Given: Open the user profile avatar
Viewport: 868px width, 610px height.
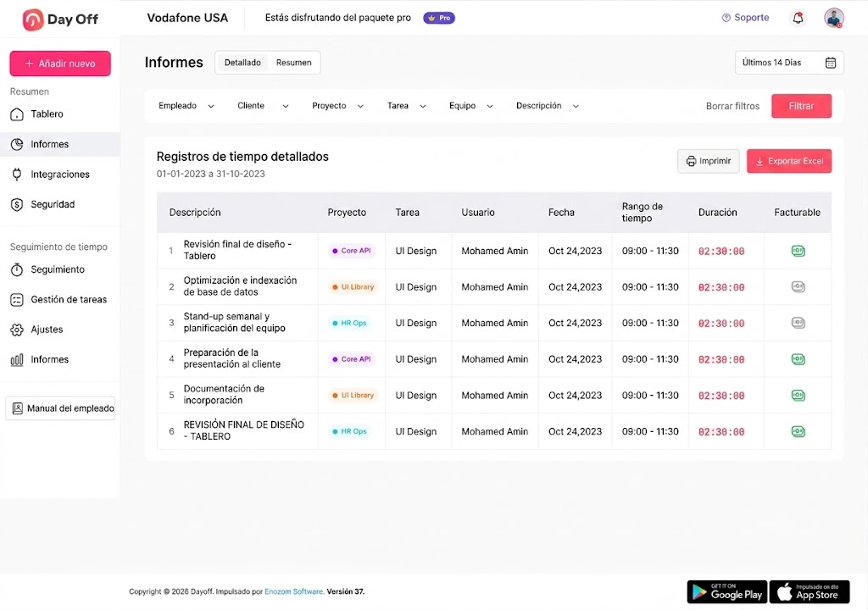Looking at the screenshot, I should 834,18.
